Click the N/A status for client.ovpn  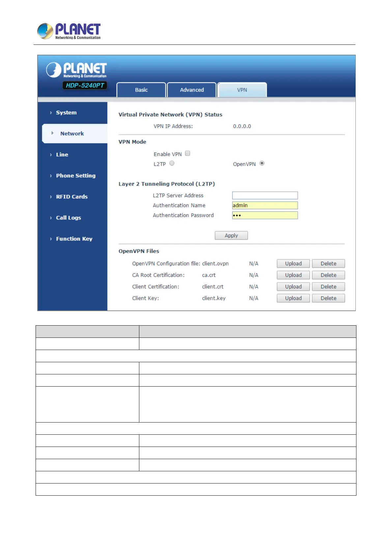click(x=254, y=264)
